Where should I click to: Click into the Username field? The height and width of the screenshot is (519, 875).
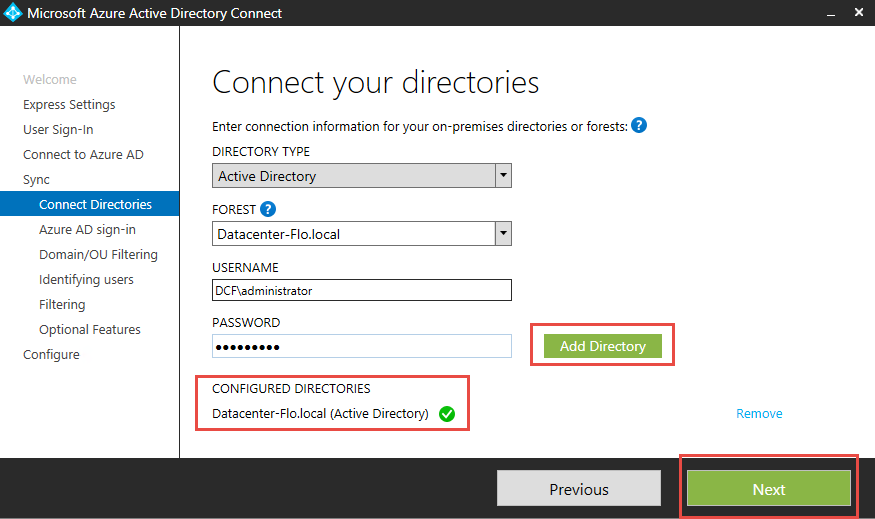(x=362, y=290)
